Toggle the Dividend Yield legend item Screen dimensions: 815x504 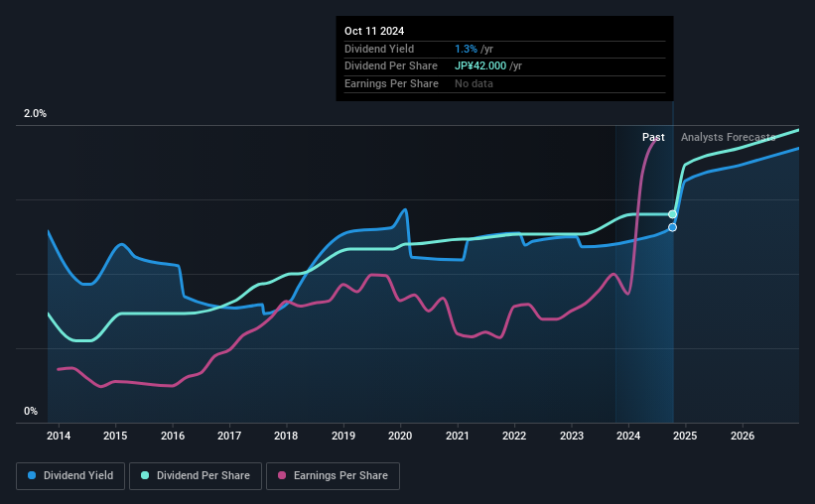tap(70, 476)
